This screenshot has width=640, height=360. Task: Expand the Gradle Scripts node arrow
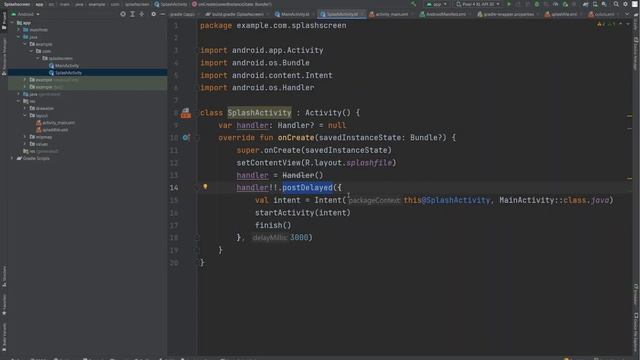tap(12, 158)
